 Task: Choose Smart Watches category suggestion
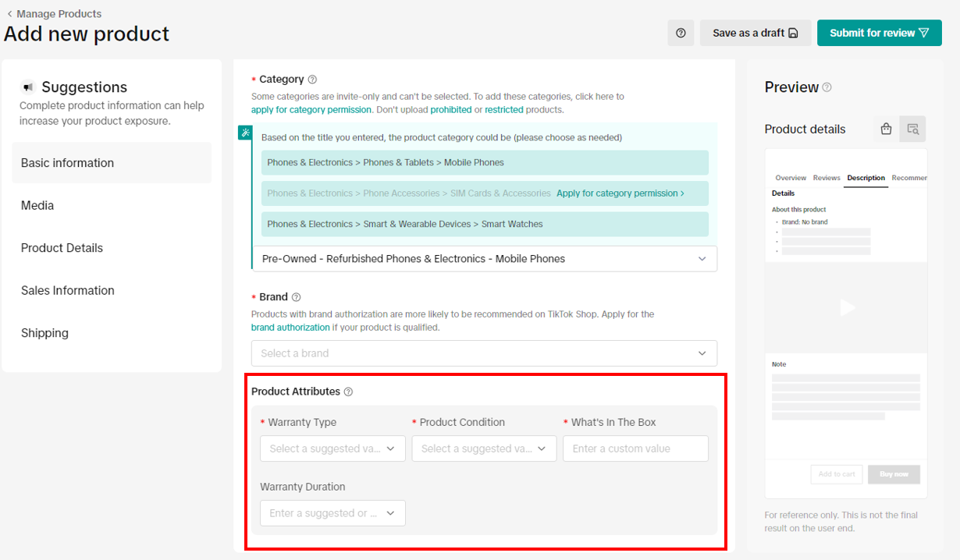pyautogui.click(x=485, y=224)
